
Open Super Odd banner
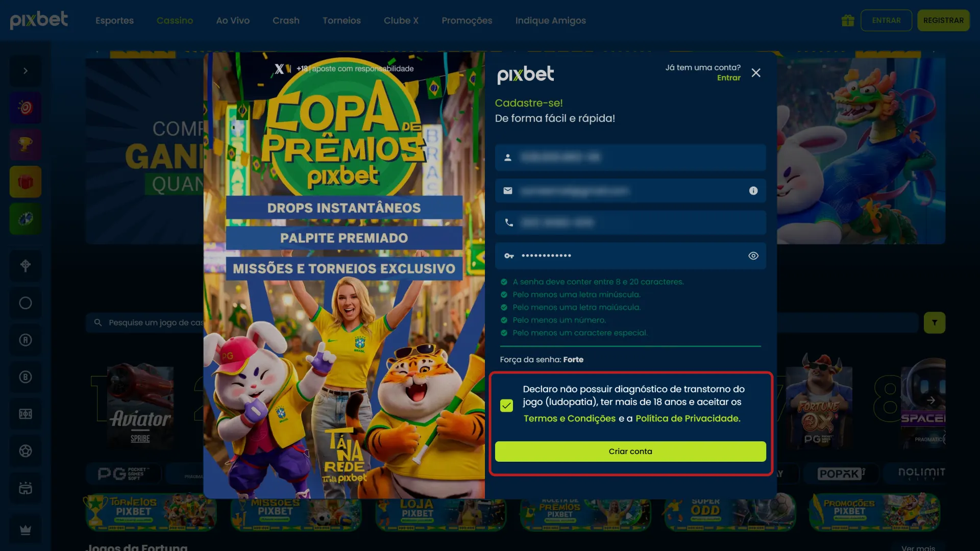[x=730, y=512]
